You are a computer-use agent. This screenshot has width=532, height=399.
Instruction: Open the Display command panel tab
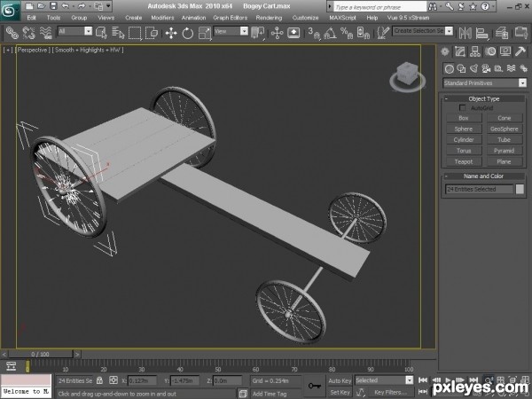coord(505,51)
